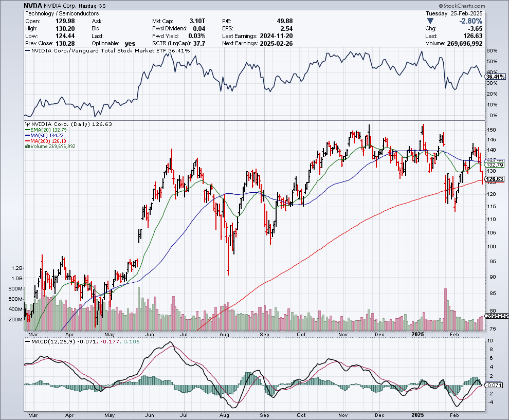Click the volume bars icon in the price legend
Image resolution: width=509 pixels, height=420 pixels.
coord(28,147)
